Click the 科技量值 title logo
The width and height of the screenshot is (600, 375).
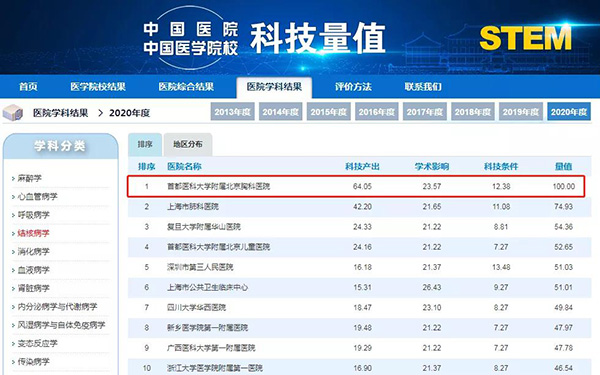[318, 38]
